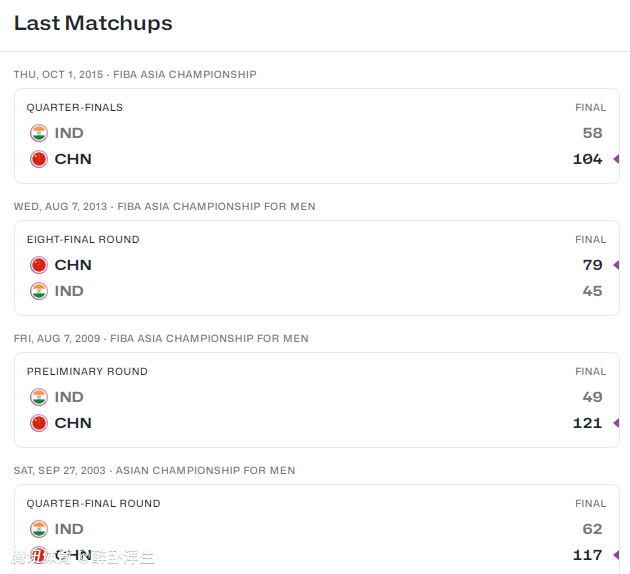Click India flag icon in 2013 eight-final matchup
The width and height of the screenshot is (630, 574).
pyautogui.click(x=39, y=291)
